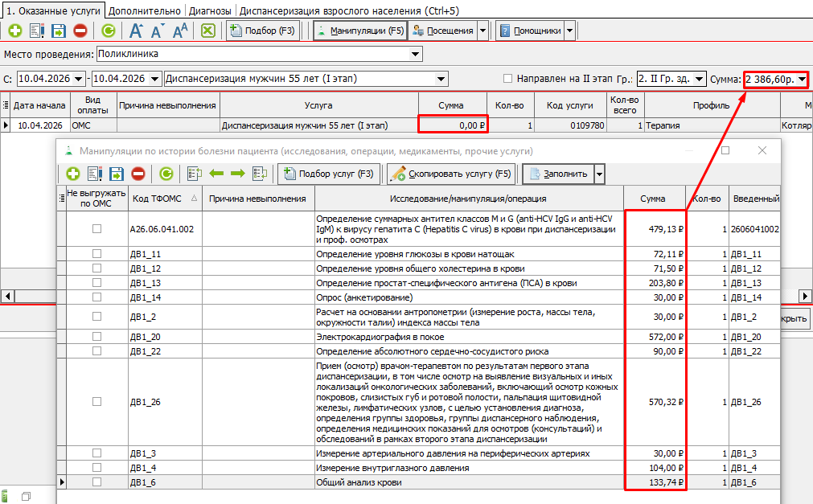This screenshot has height=504, width=813.
Task: Click the green left arrow in manipulations toolbar
Action: point(216,174)
